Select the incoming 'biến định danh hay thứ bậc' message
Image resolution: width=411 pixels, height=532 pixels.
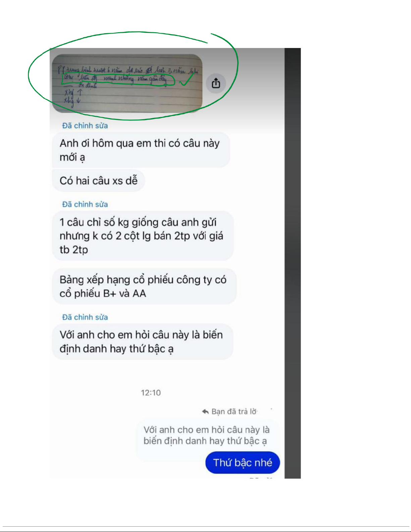(x=143, y=342)
